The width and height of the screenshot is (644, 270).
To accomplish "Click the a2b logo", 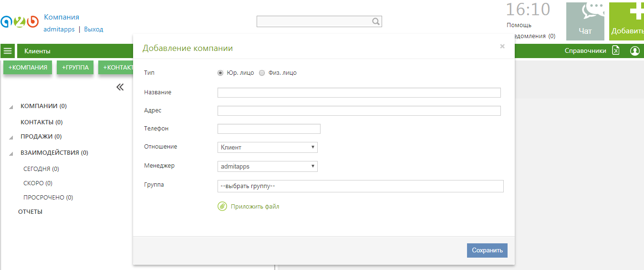I will click(20, 22).
